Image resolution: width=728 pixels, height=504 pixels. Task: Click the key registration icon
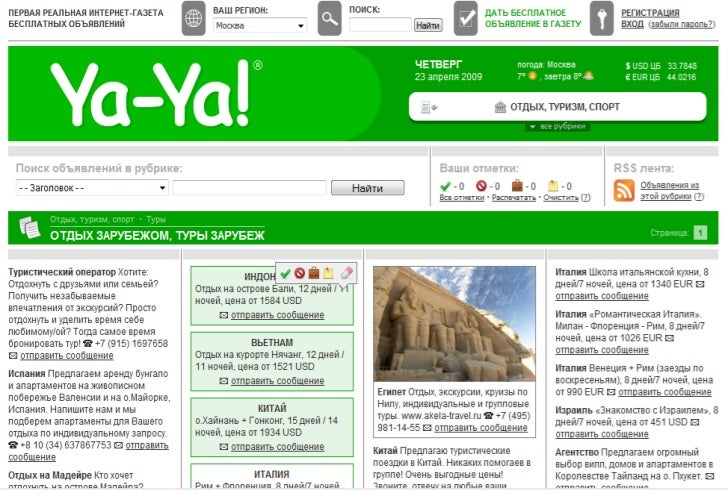click(602, 19)
